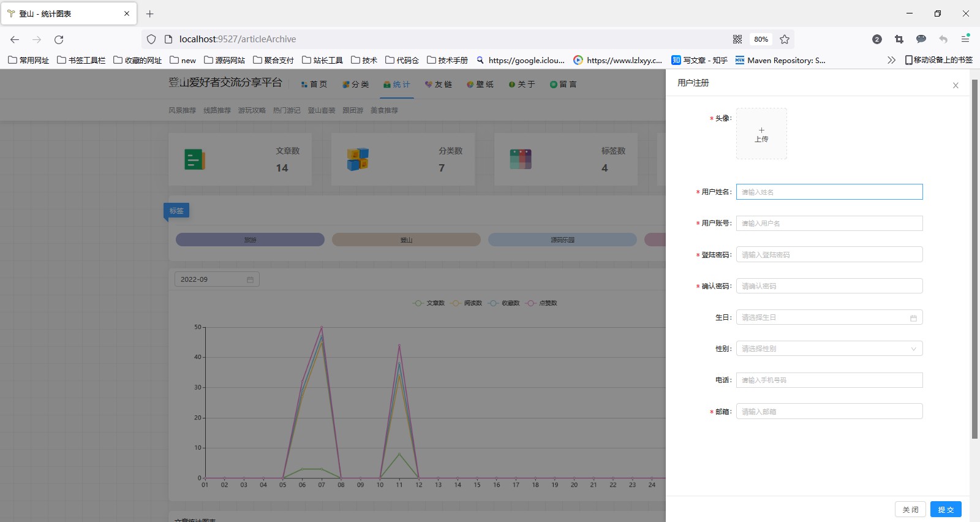Click the 线路推荐 sub-navigation link

click(x=217, y=110)
